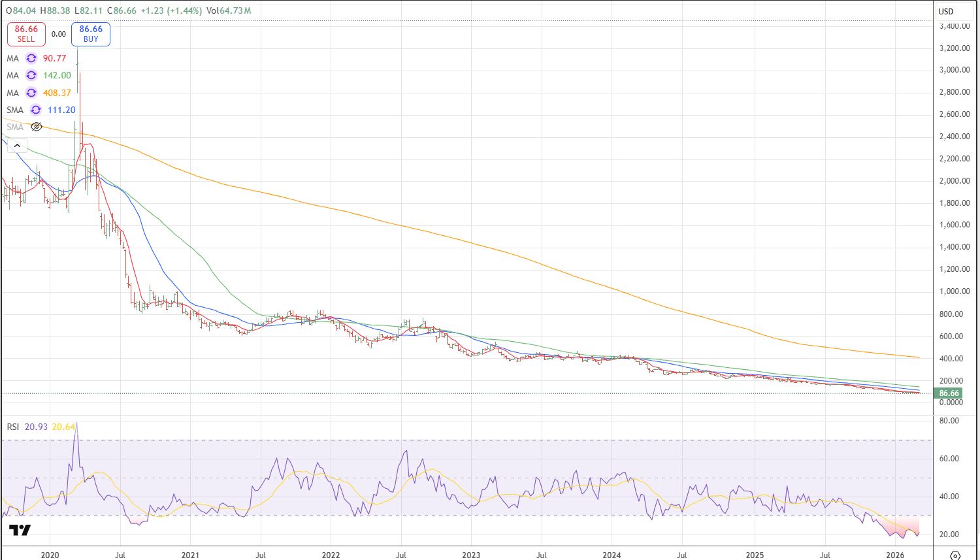Click the green 86.66 price axis label

(x=949, y=393)
